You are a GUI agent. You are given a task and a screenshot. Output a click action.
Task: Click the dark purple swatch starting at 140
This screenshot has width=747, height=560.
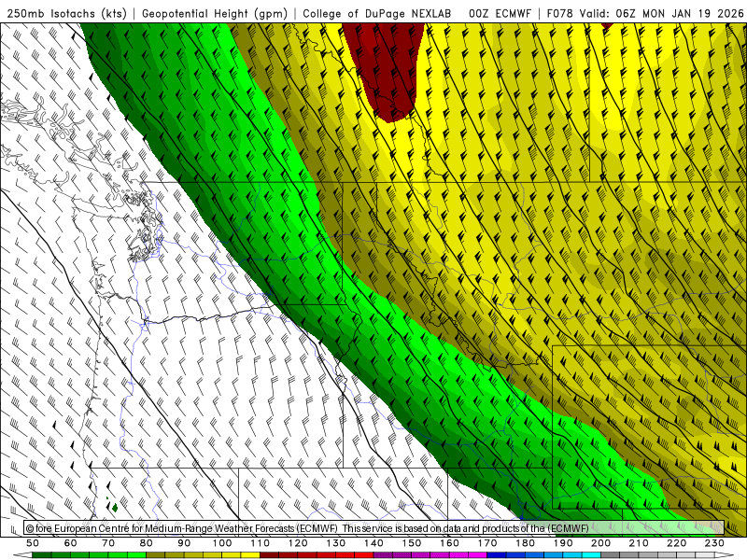pyautogui.click(x=383, y=555)
